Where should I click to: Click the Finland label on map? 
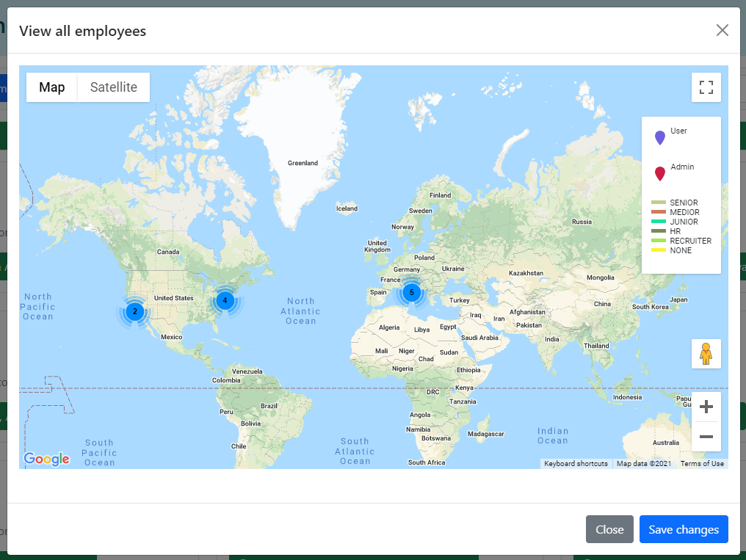click(440, 195)
